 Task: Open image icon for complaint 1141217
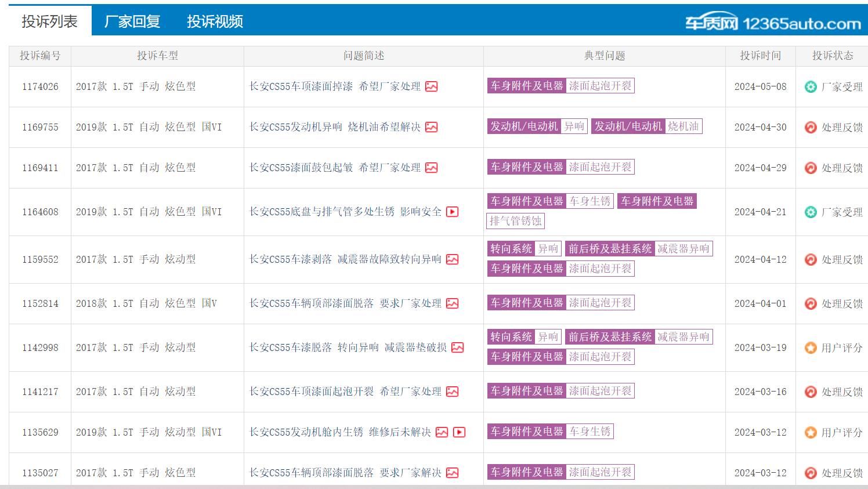[x=453, y=392]
